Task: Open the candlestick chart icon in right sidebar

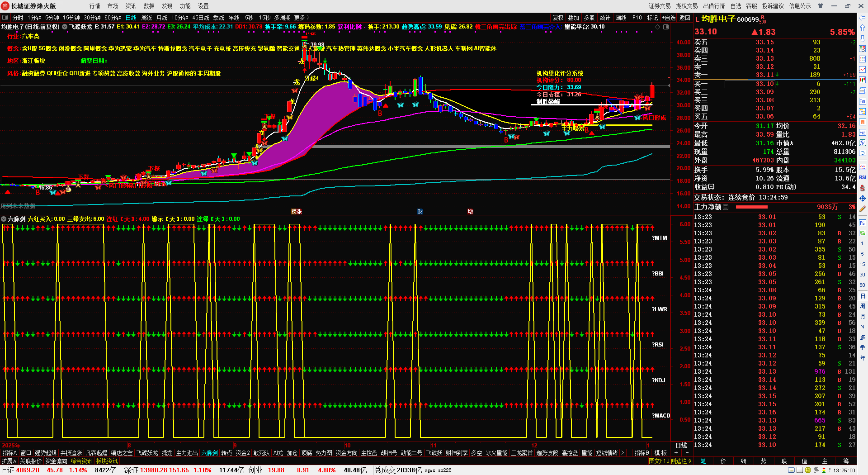Action: [x=863, y=80]
